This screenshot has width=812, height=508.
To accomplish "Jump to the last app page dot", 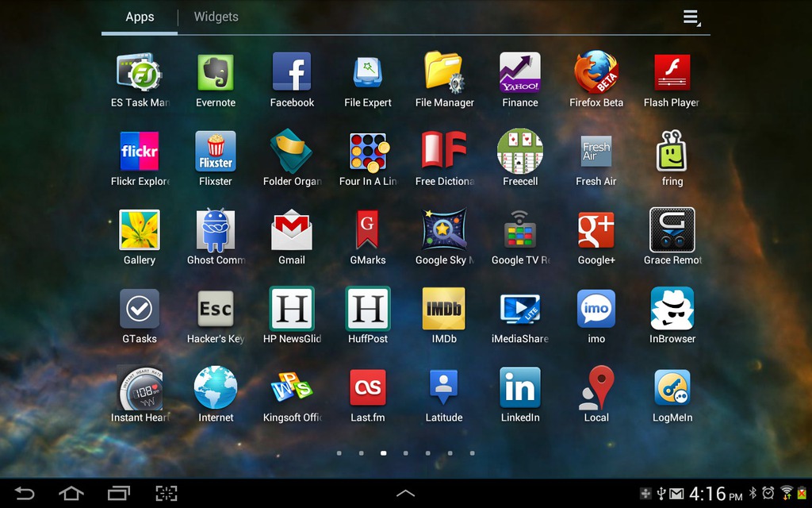I will pos(473,453).
